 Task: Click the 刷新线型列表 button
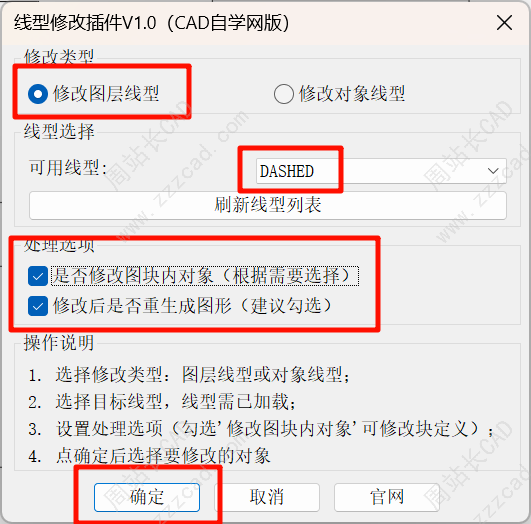click(268, 205)
